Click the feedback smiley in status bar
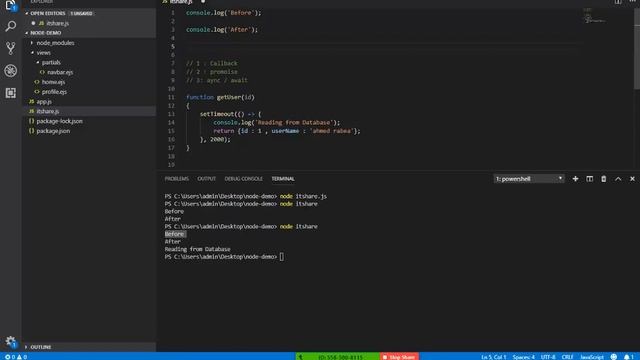 click(613, 357)
